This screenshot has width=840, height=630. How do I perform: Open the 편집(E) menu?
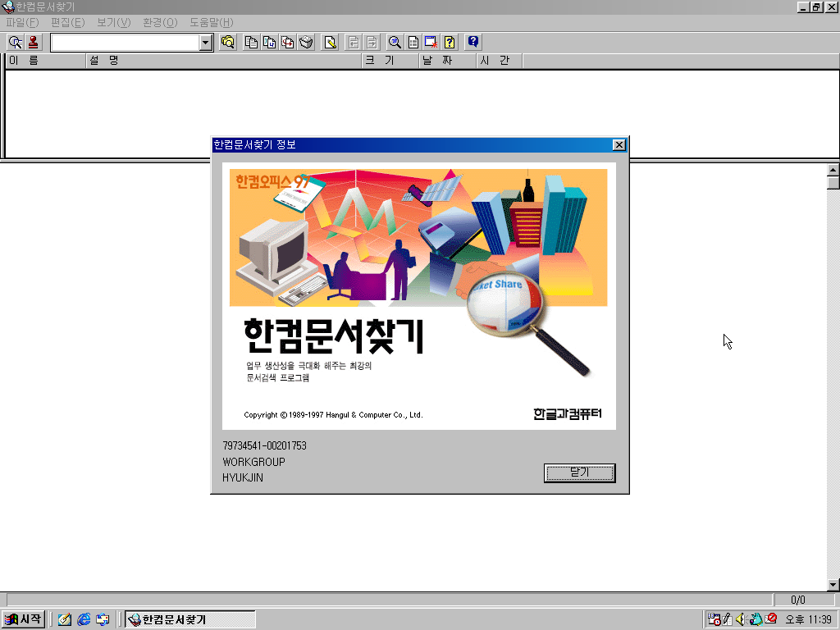click(68, 22)
